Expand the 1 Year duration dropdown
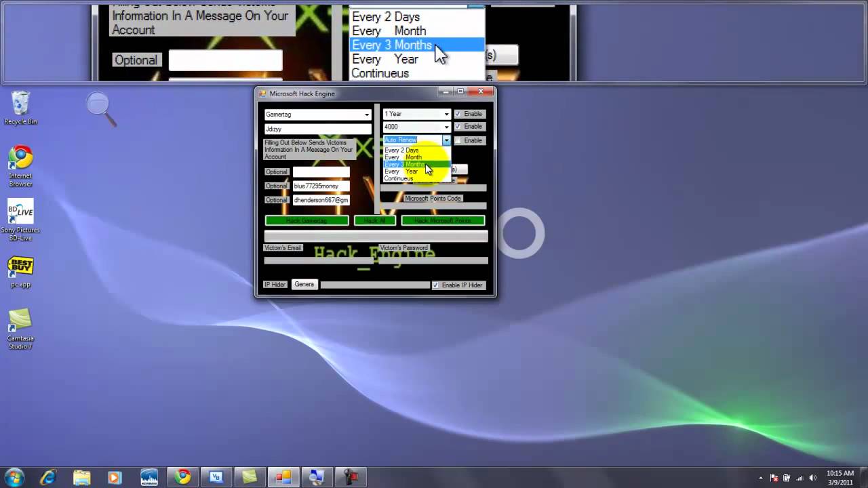Screen dimensions: 868x488 coord(446,114)
